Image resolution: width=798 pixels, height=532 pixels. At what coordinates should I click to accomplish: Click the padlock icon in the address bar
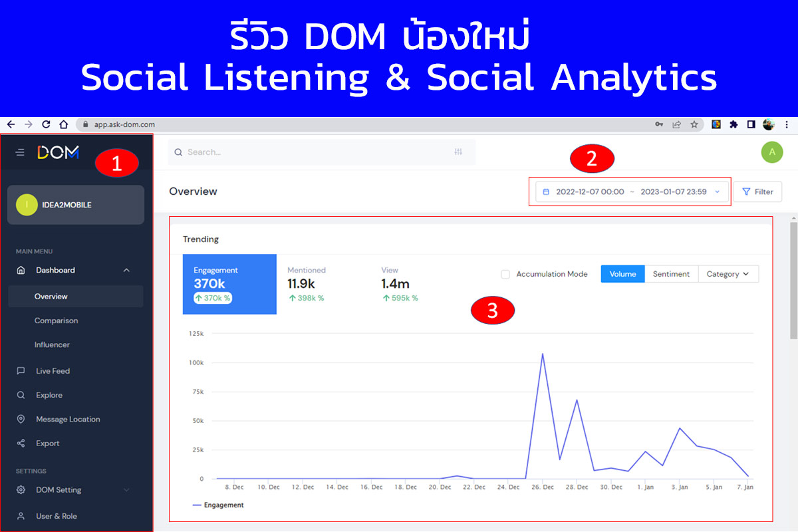(86, 124)
